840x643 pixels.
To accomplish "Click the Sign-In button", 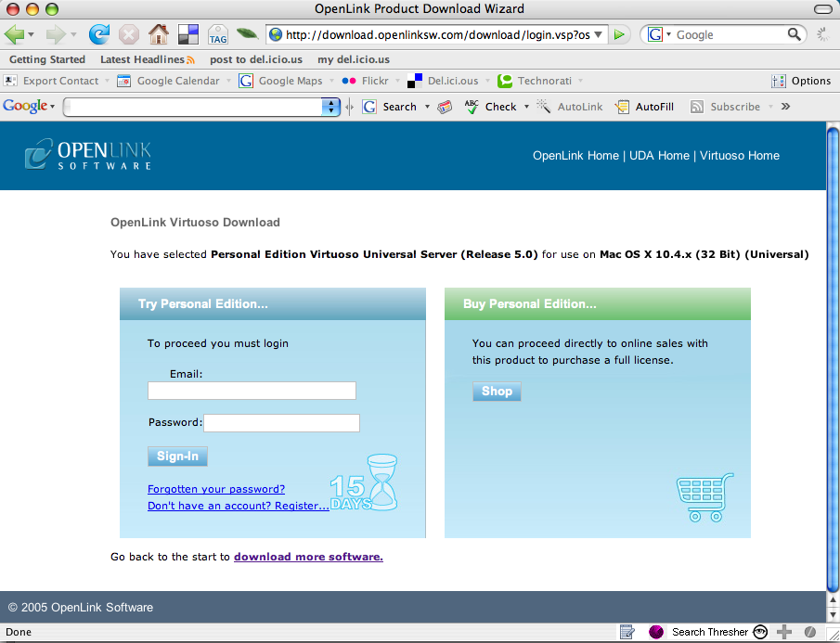I will (x=177, y=457).
